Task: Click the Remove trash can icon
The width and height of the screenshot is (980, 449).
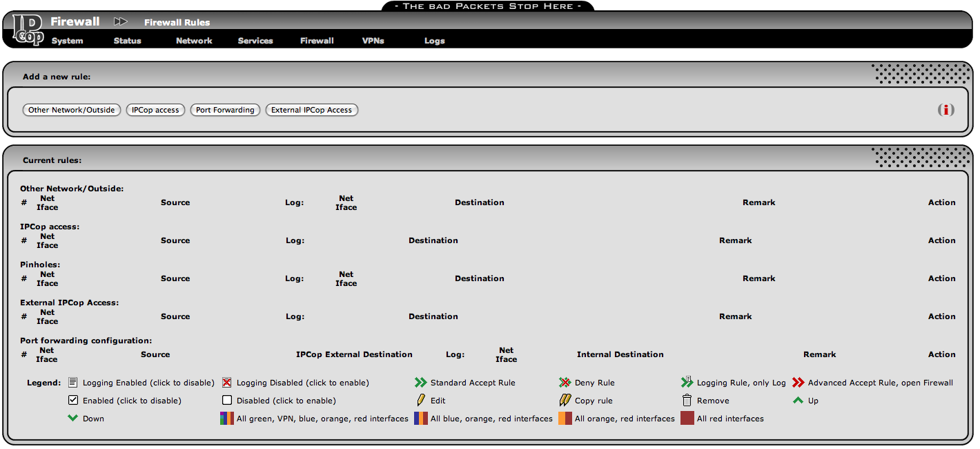Action: coord(687,400)
